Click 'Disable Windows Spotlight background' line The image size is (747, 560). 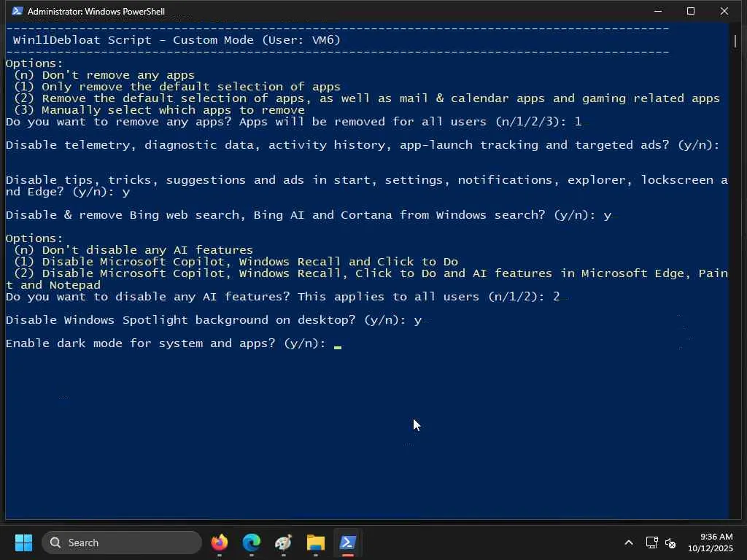click(x=214, y=320)
